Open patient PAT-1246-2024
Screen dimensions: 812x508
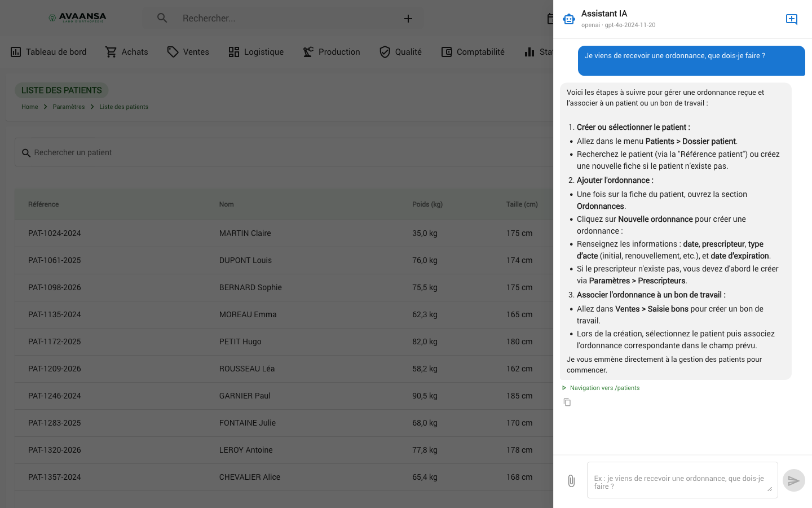55,396
